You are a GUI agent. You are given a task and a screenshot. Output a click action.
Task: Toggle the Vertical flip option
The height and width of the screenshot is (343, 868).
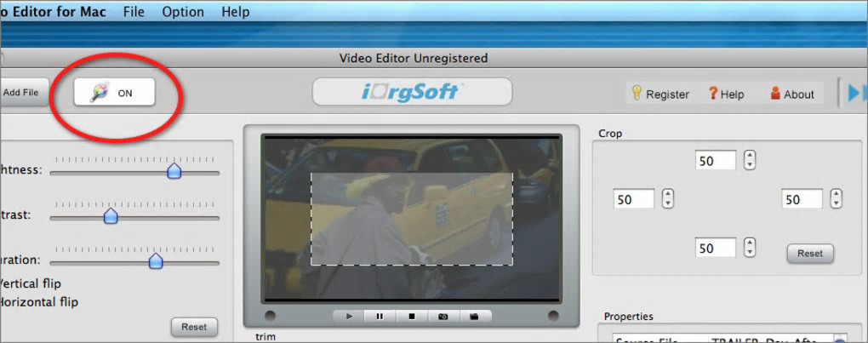[x=31, y=283]
